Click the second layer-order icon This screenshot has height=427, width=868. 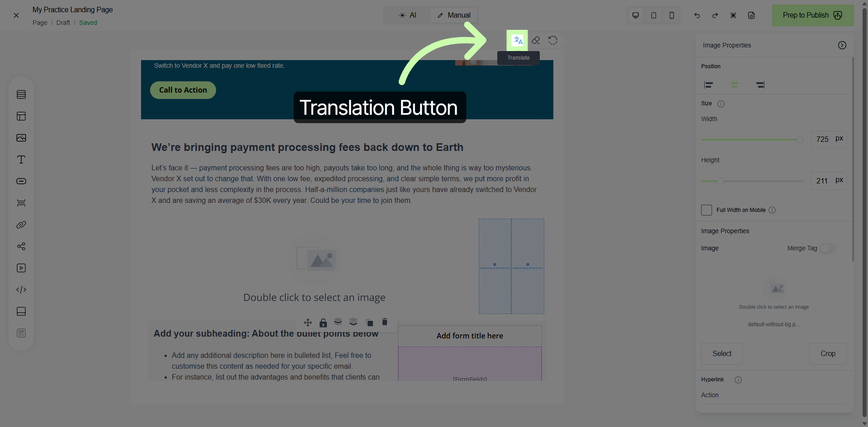tap(354, 322)
